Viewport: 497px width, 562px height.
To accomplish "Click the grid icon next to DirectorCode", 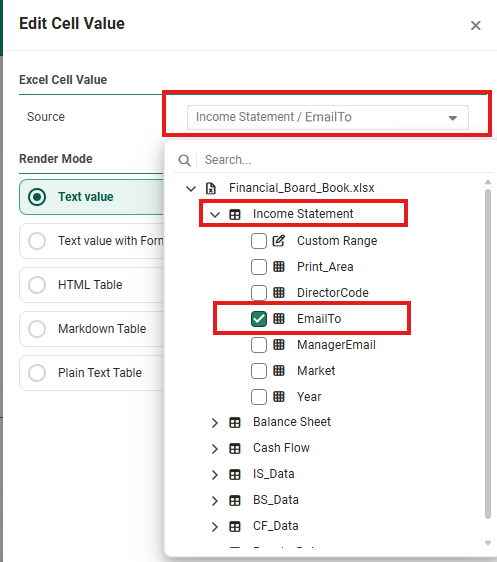I will point(279,292).
